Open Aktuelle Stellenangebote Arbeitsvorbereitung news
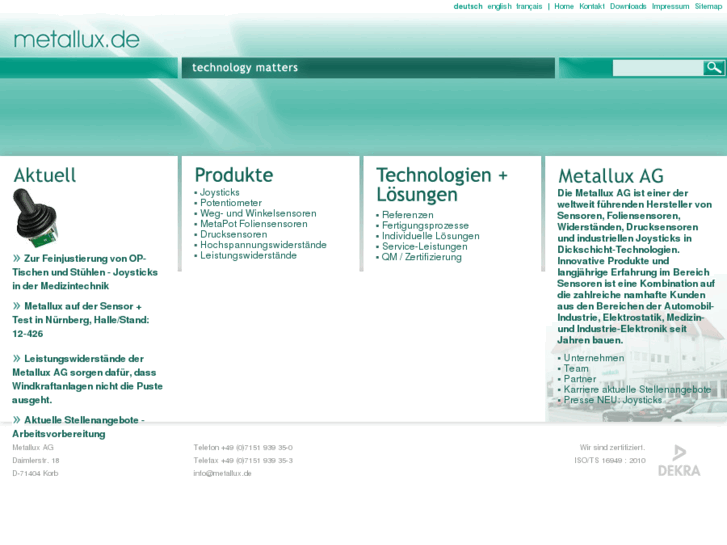The height and width of the screenshot is (545, 727). pyautogui.click(x=78, y=427)
